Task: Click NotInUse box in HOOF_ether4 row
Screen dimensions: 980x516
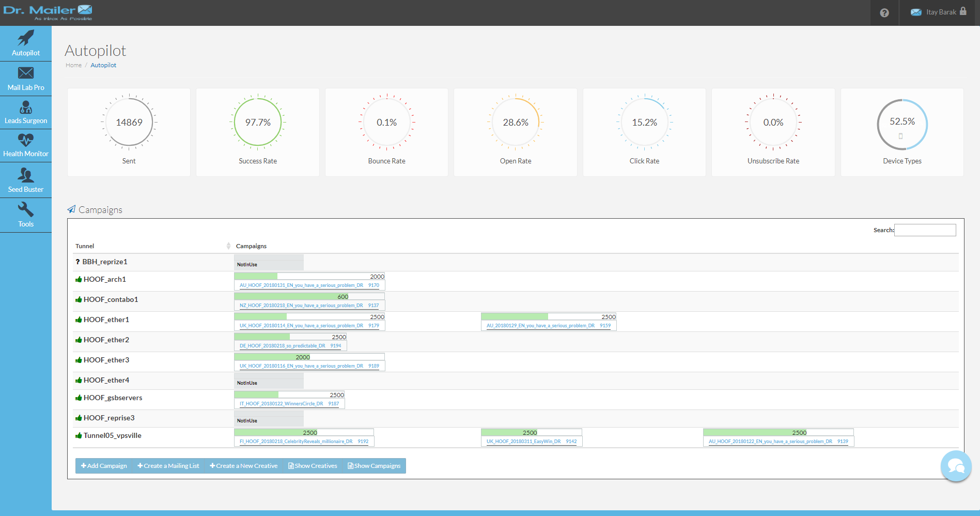Action: point(269,381)
